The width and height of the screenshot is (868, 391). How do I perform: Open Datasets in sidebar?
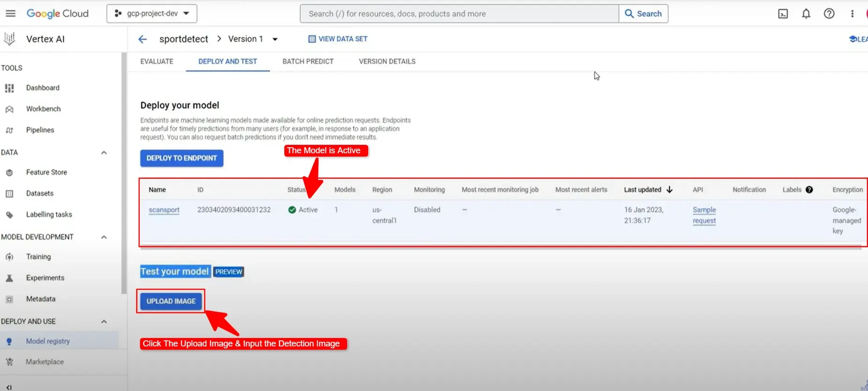point(40,193)
